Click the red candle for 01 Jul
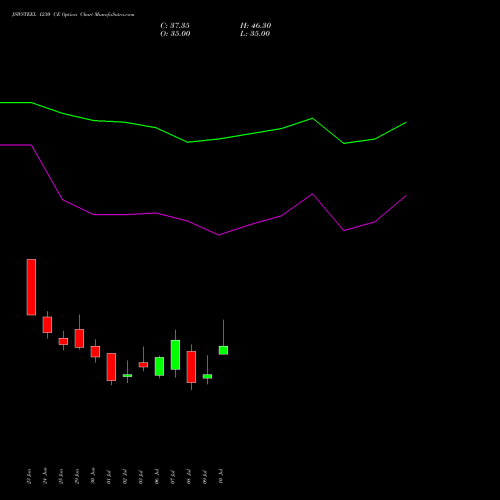 pyautogui.click(x=111, y=367)
